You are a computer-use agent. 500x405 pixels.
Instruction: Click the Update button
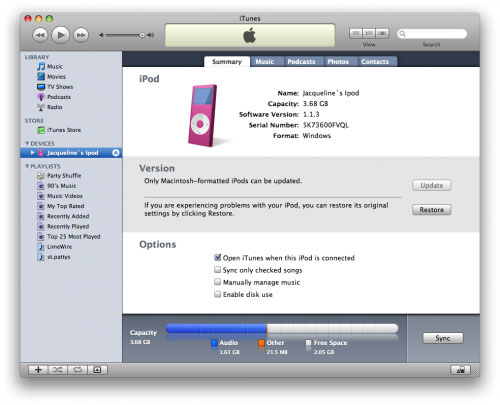tap(432, 185)
